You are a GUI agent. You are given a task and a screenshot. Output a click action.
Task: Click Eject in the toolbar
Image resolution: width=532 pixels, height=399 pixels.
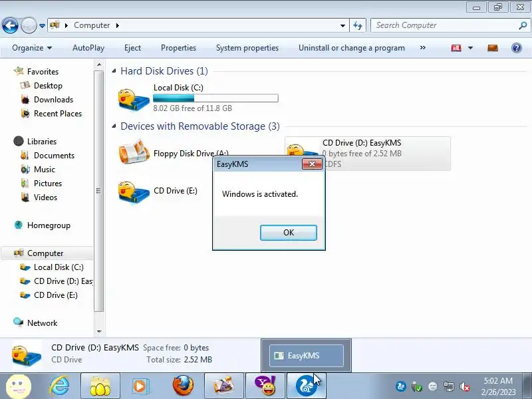point(132,48)
